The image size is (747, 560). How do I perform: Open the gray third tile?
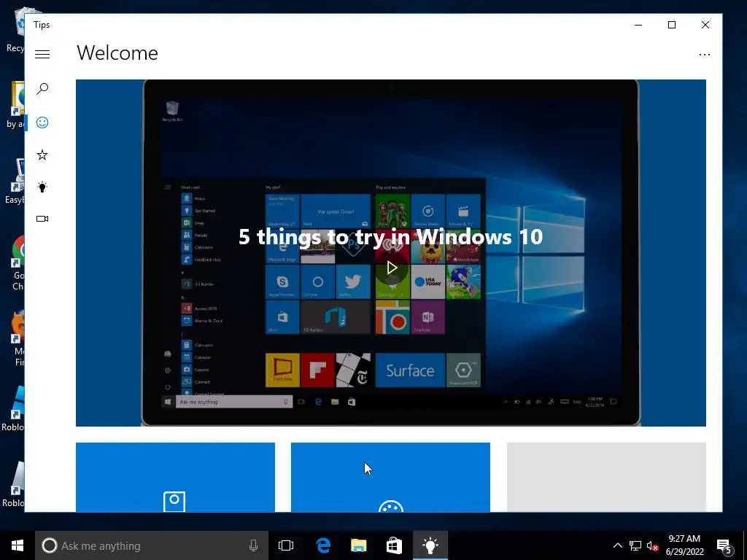(x=606, y=477)
